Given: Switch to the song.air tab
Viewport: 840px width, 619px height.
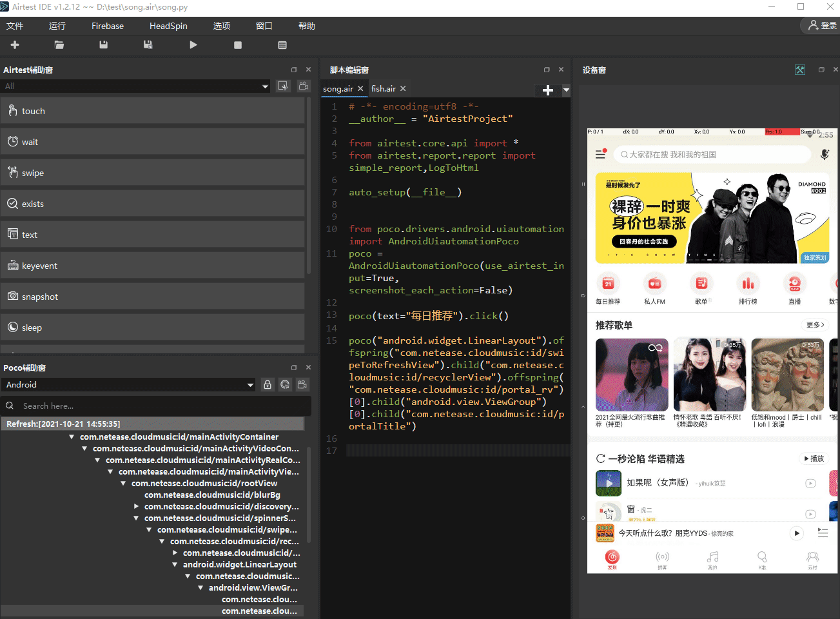Looking at the screenshot, I should coord(338,89).
